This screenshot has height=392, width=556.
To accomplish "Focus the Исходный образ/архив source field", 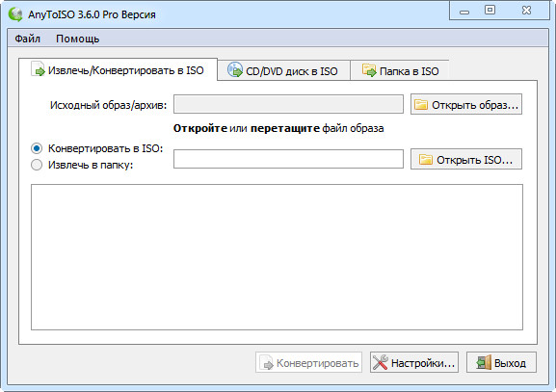I will tap(288, 104).
